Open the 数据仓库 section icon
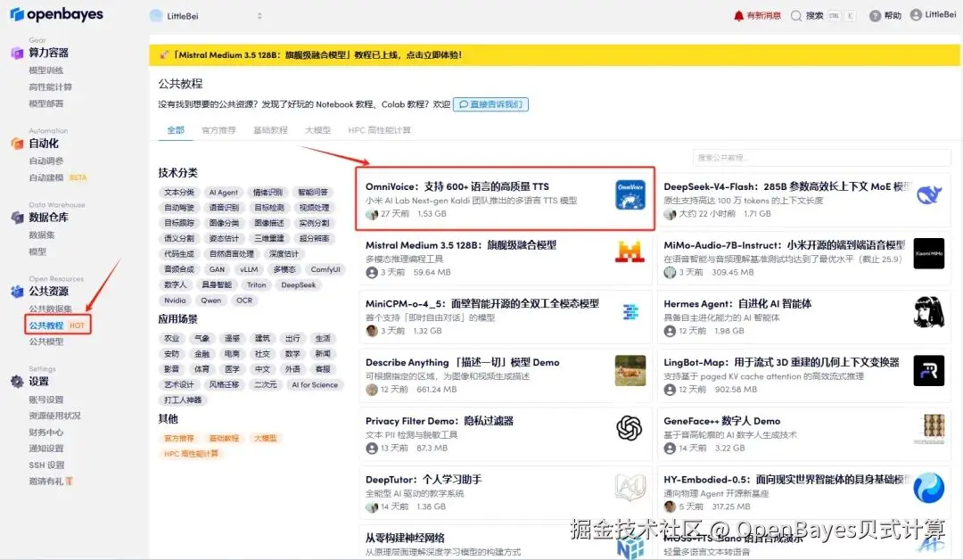The height and width of the screenshot is (560, 963). tap(17, 218)
